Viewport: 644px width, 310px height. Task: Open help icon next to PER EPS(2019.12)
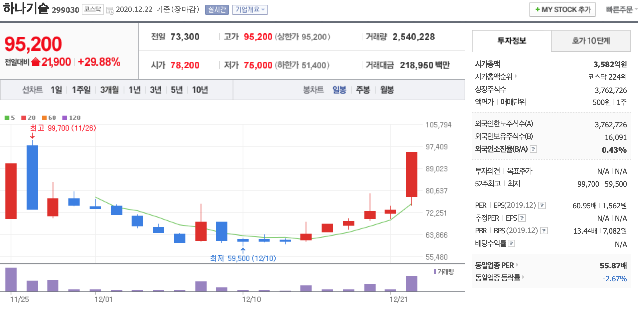(542, 205)
